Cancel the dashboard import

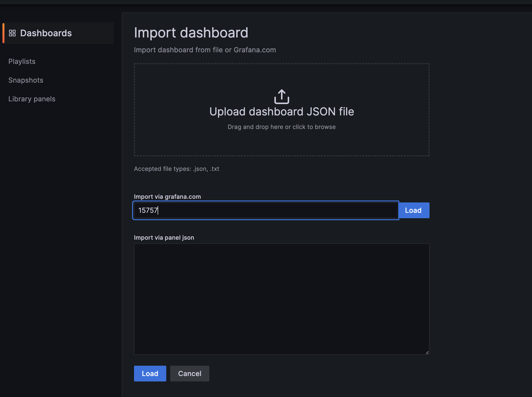click(189, 374)
